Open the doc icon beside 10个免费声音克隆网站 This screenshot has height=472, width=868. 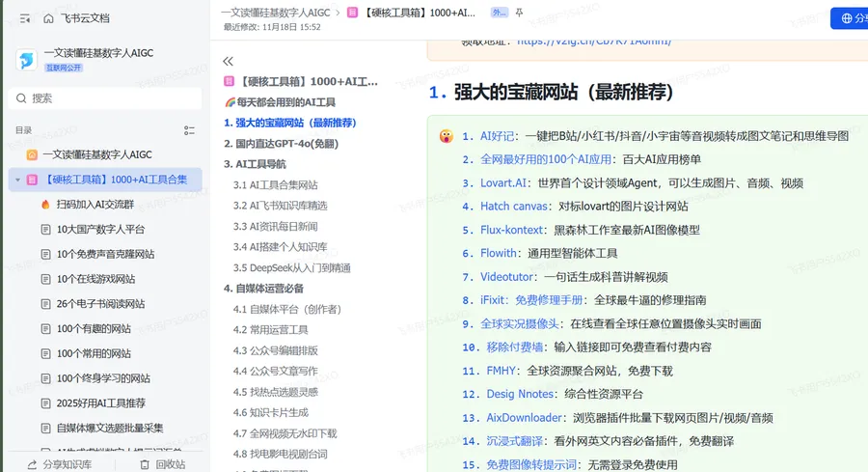[46, 254]
